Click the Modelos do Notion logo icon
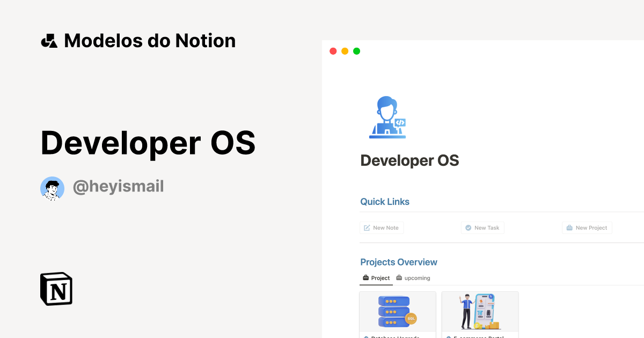The height and width of the screenshot is (338, 644). (x=49, y=40)
